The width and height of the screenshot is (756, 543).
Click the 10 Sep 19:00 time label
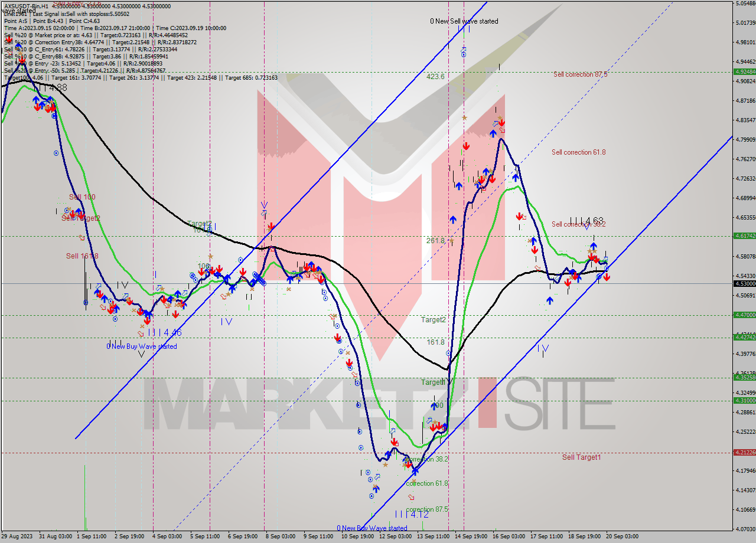[359, 537]
